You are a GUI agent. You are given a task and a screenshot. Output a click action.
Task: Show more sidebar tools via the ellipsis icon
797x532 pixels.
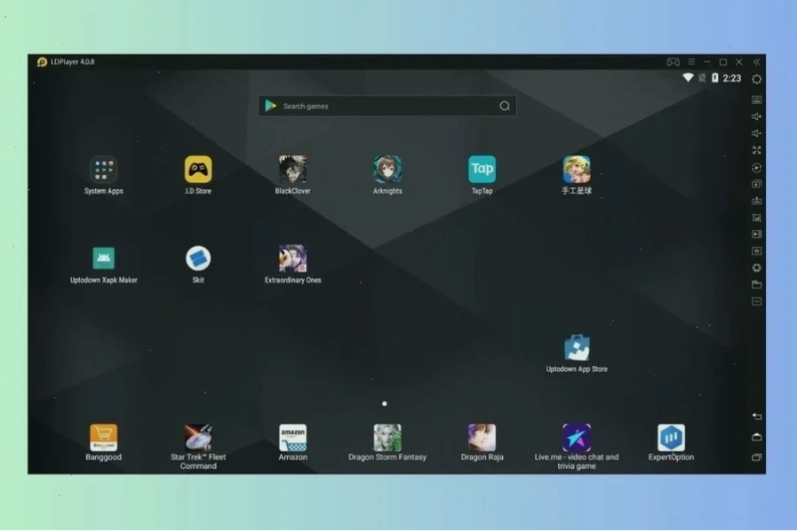click(x=757, y=301)
